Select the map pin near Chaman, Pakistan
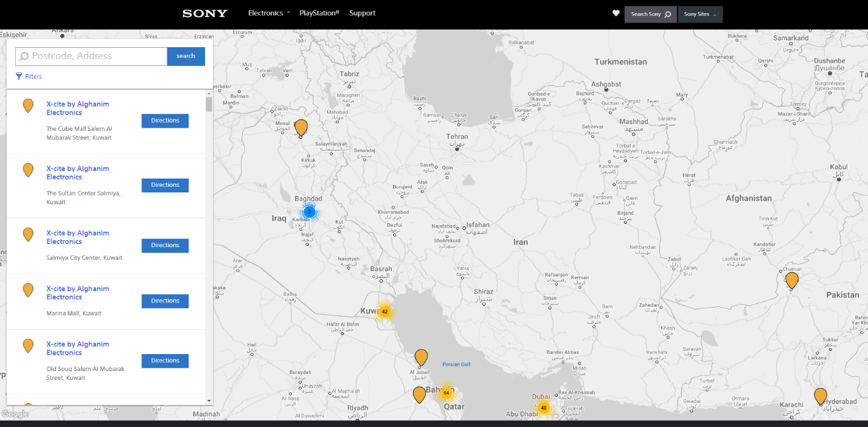 [x=792, y=280]
